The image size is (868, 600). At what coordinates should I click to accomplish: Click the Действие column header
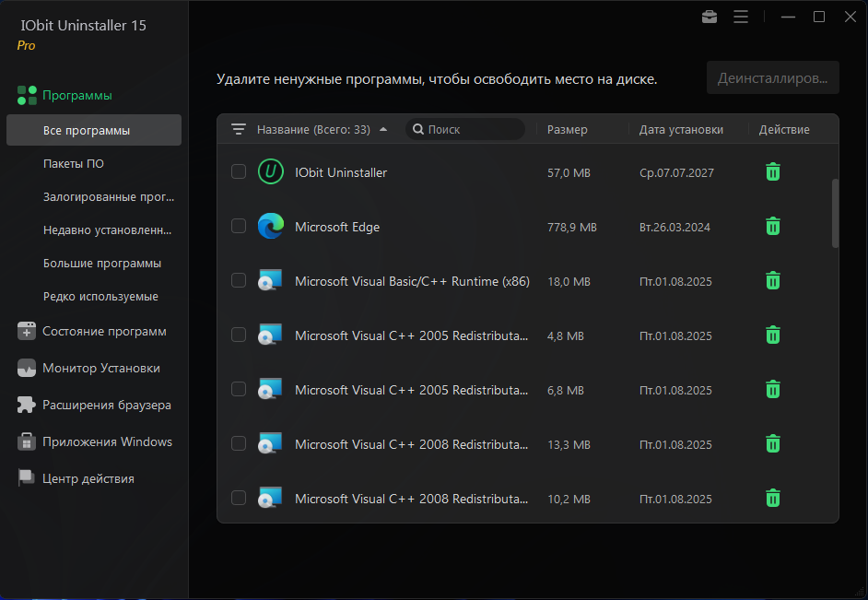point(784,130)
